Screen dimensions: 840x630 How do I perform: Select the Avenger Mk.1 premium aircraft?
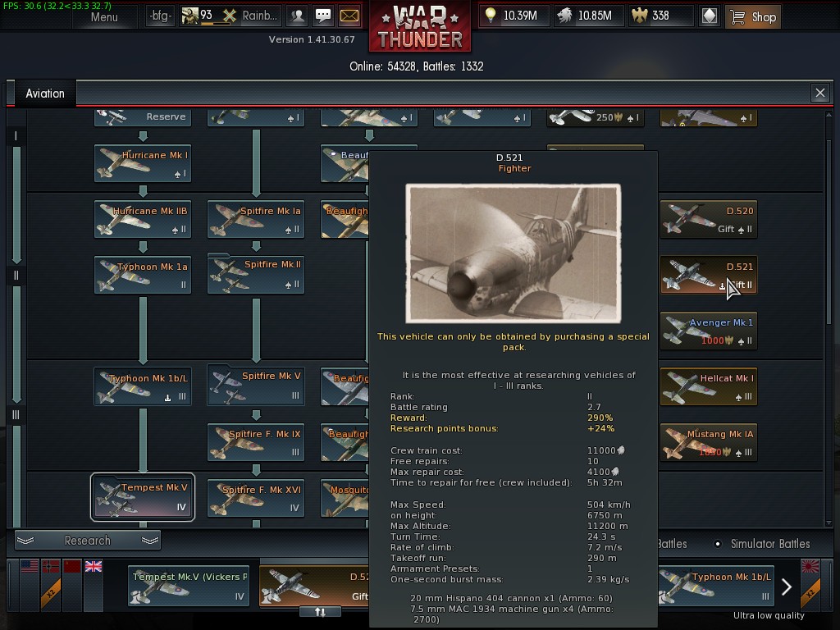point(708,331)
